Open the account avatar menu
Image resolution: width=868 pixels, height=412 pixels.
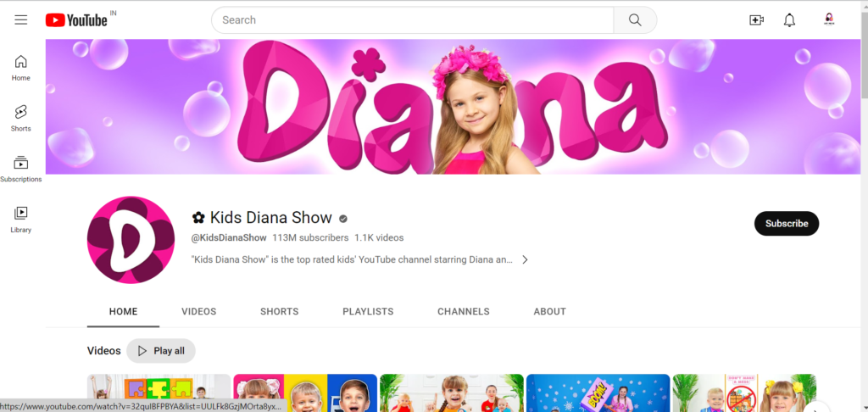(829, 20)
